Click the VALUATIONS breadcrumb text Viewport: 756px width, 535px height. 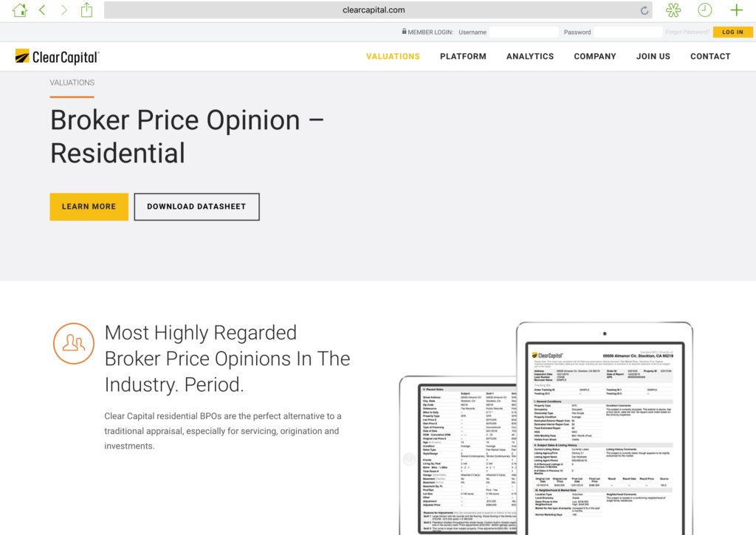point(72,83)
